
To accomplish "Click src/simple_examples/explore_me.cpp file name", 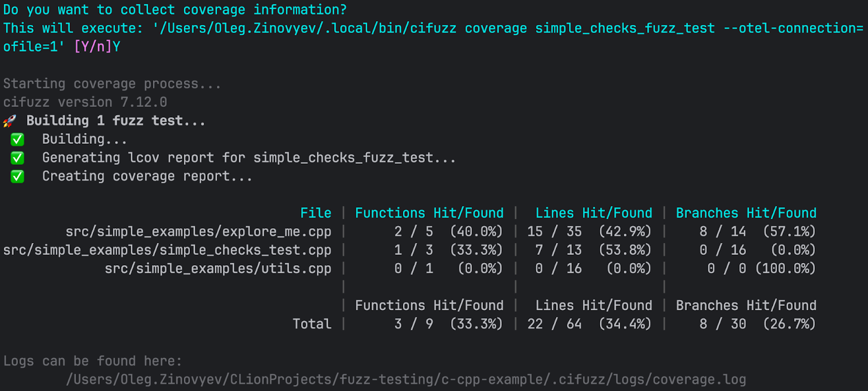I will click(x=198, y=232).
